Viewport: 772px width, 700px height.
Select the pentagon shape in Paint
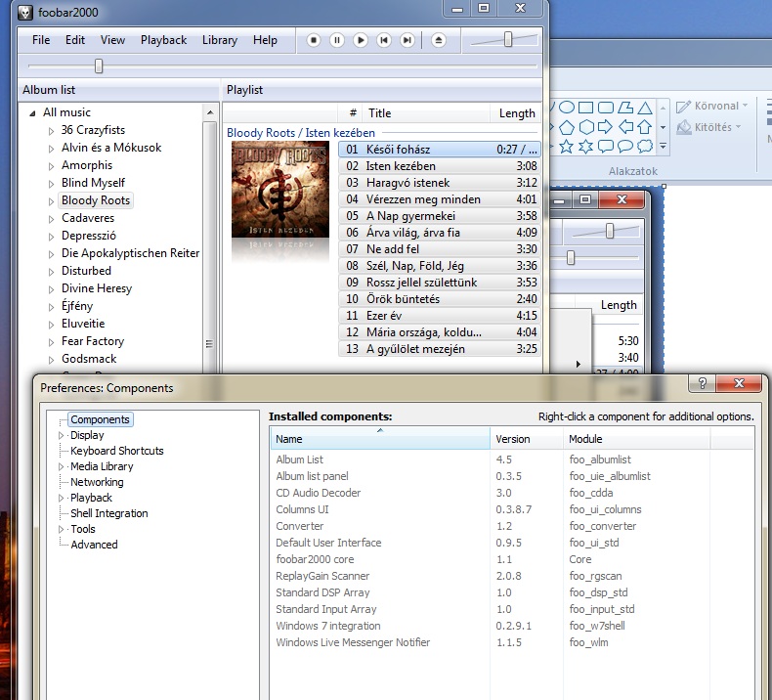tap(567, 127)
